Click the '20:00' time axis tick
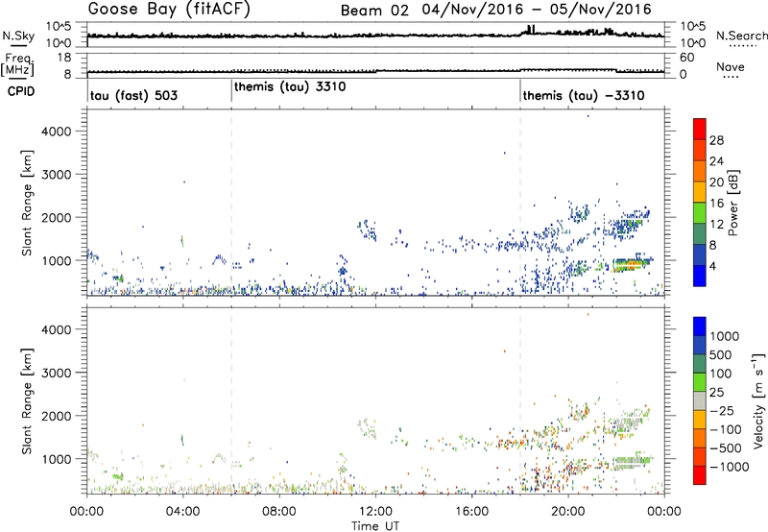This screenshot has width=768, height=532. coord(568,512)
